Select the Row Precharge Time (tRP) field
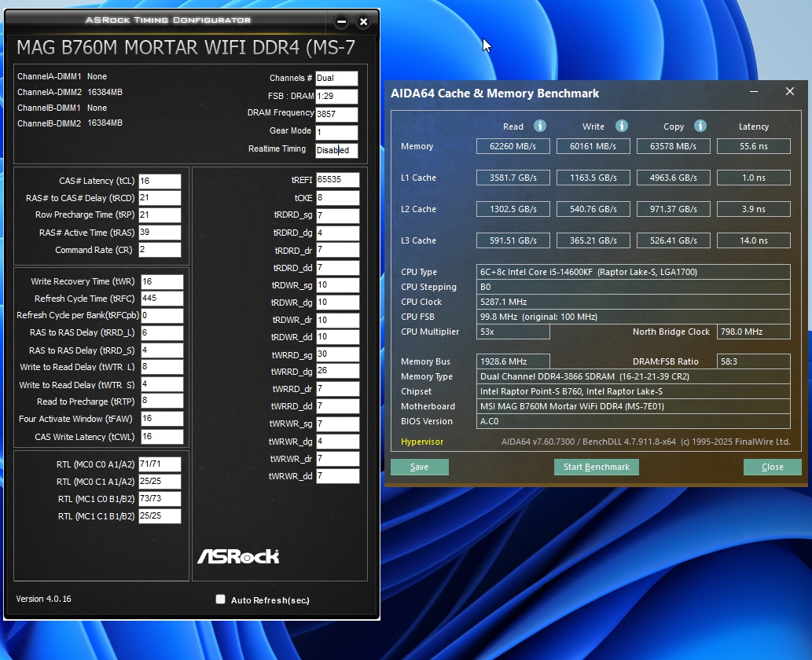 point(160,214)
